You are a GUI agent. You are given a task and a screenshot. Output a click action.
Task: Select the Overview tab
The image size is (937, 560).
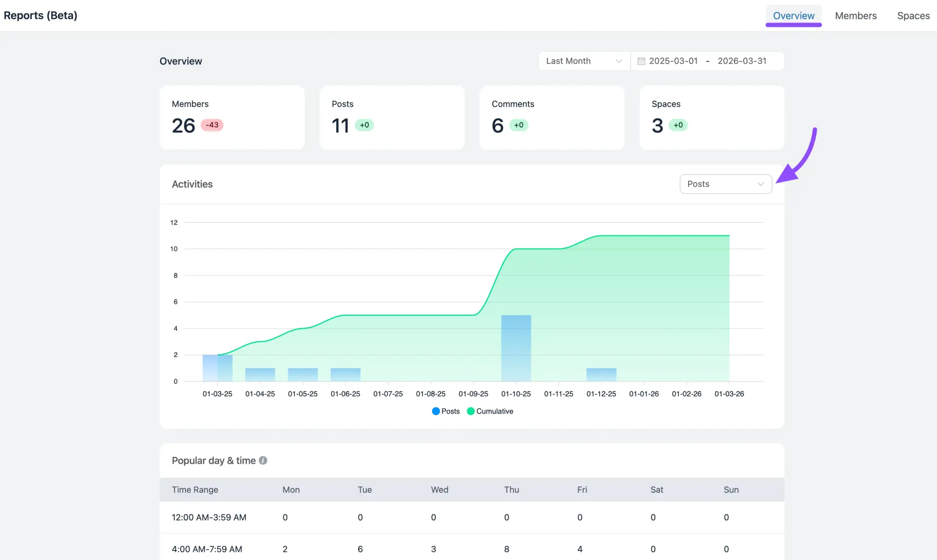tap(793, 16)
